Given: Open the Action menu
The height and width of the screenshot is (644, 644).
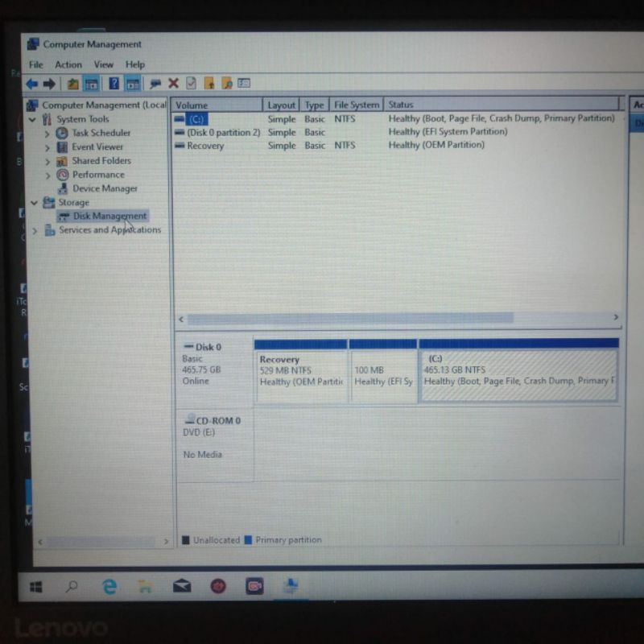Looking at the screenshot, I should [68, 64].
